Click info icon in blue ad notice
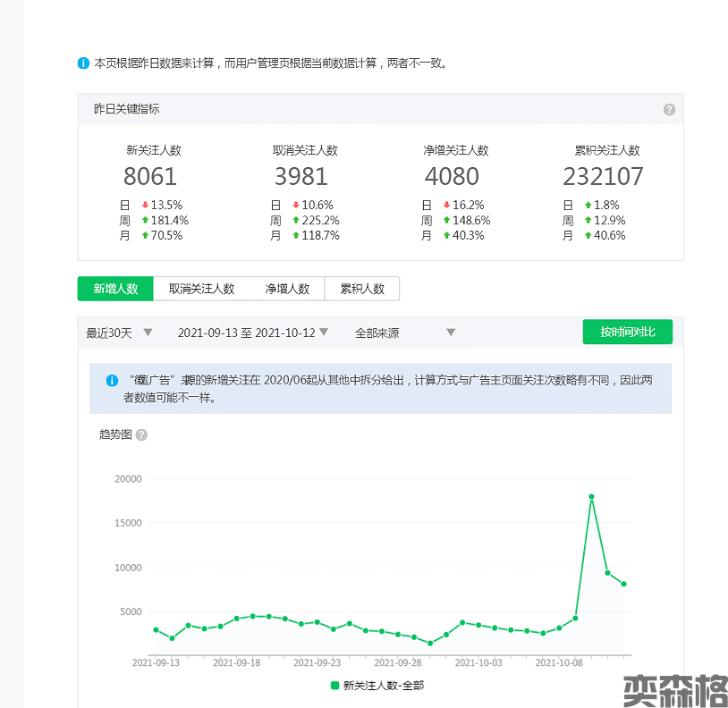 coord(112,380)
